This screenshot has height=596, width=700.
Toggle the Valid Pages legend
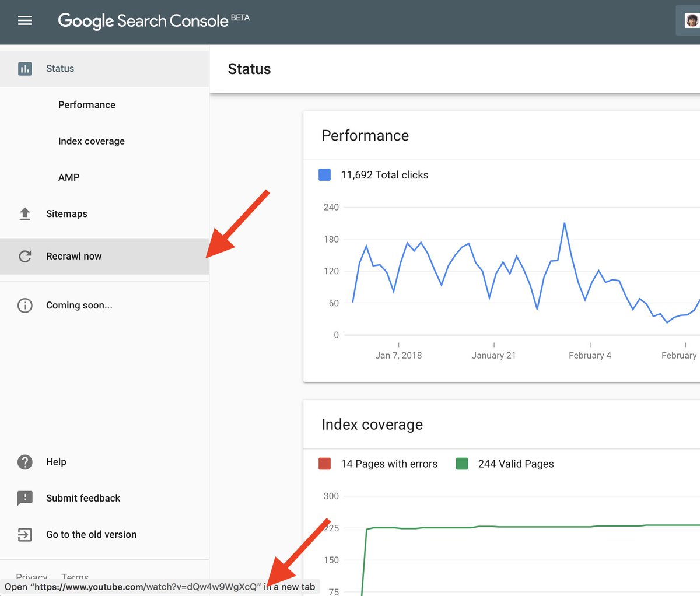pyautogui.click(x=505, y=464)
